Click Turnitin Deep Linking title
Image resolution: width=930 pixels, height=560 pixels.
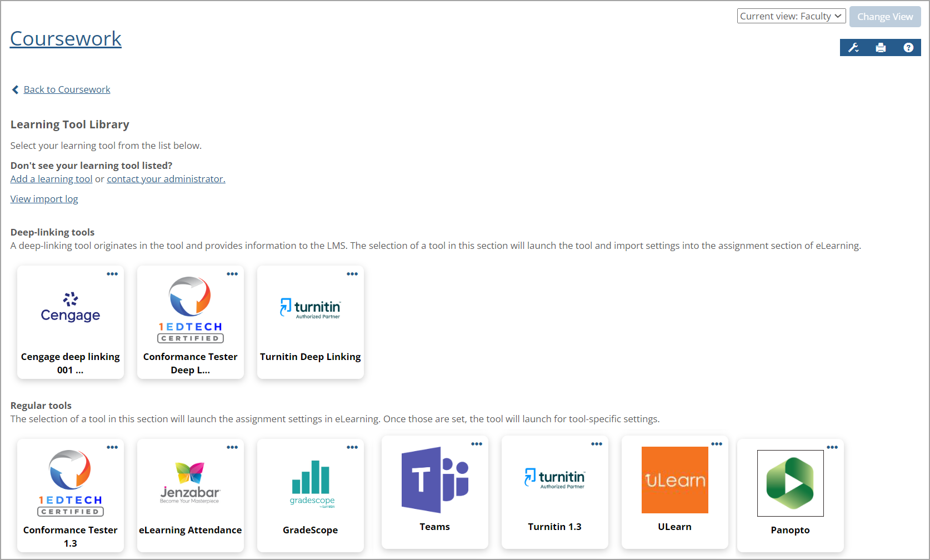[x=311, y=357]
